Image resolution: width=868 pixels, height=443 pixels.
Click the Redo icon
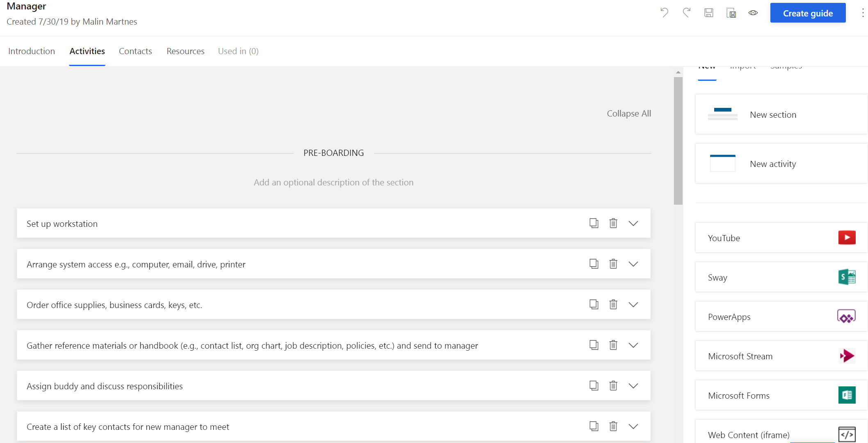pyautogui.click(x=687, y=13)
